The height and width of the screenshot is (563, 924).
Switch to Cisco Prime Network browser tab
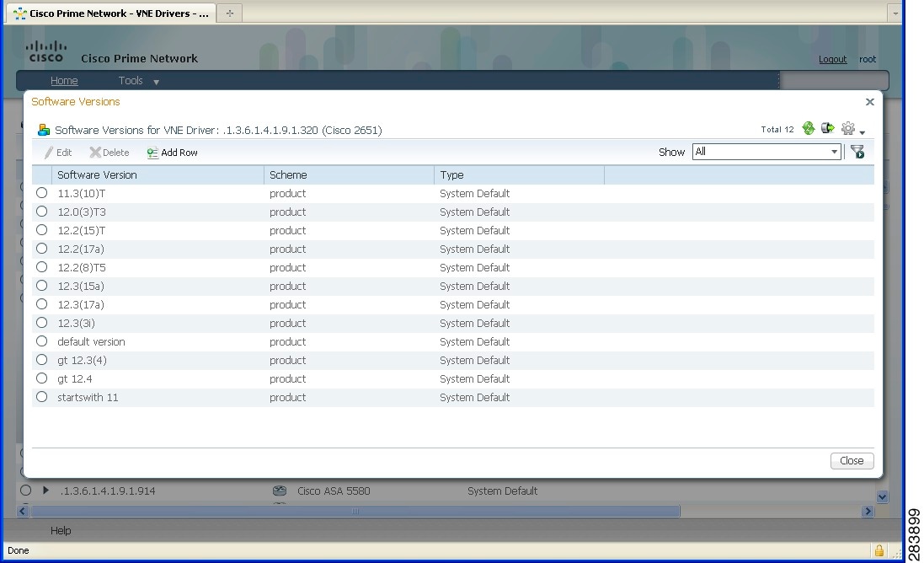(111, 13)
